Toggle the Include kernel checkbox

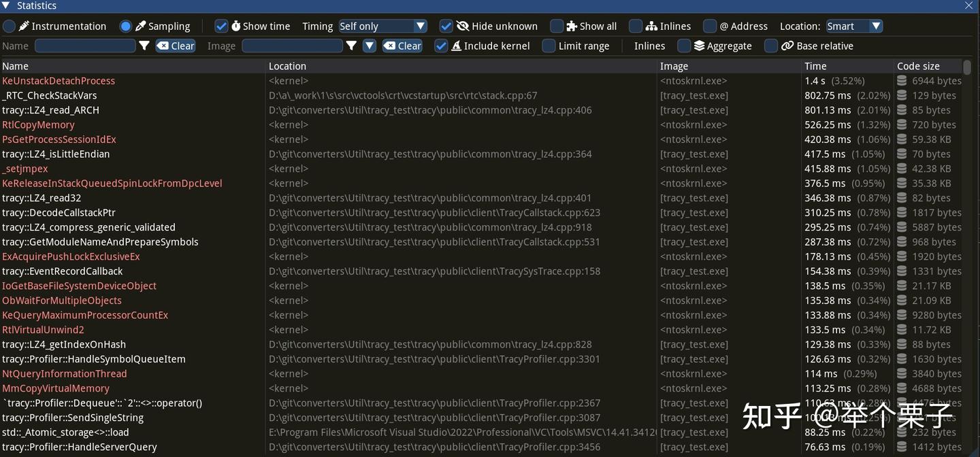tap(441, 46)
